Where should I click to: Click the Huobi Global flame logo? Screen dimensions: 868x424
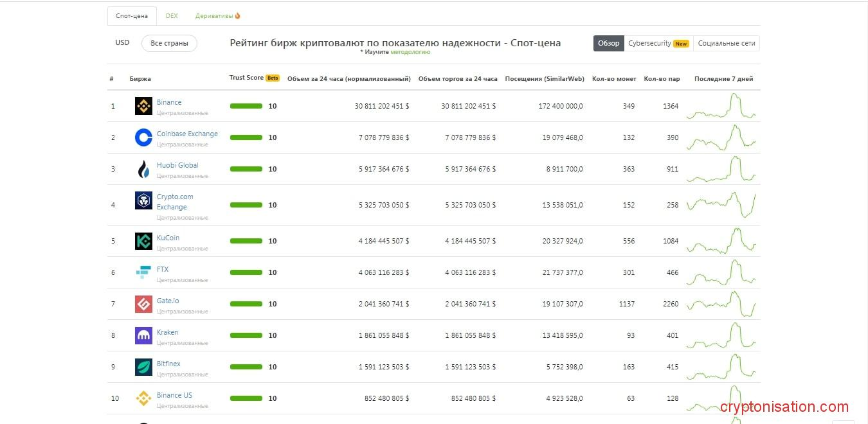pyautogui.click(x=143, y=169)
